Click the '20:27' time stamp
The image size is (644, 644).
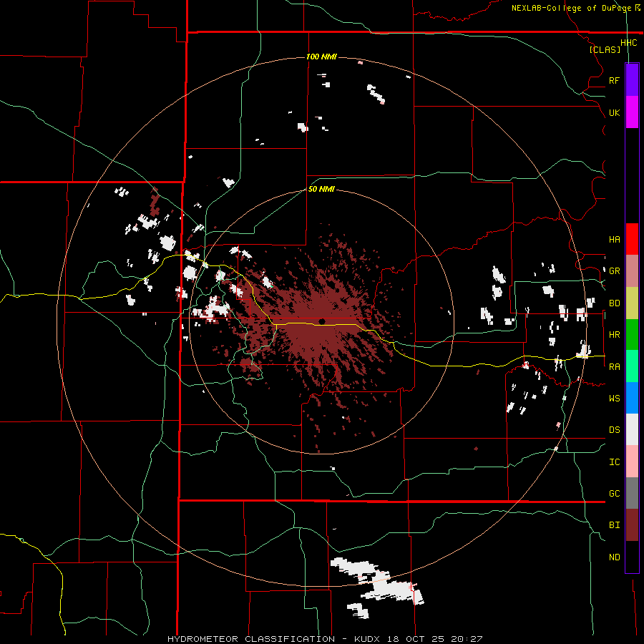coord(467,639)
